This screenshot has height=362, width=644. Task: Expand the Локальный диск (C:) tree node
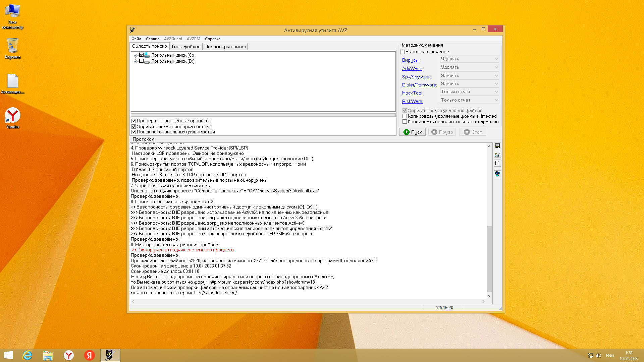135,55
